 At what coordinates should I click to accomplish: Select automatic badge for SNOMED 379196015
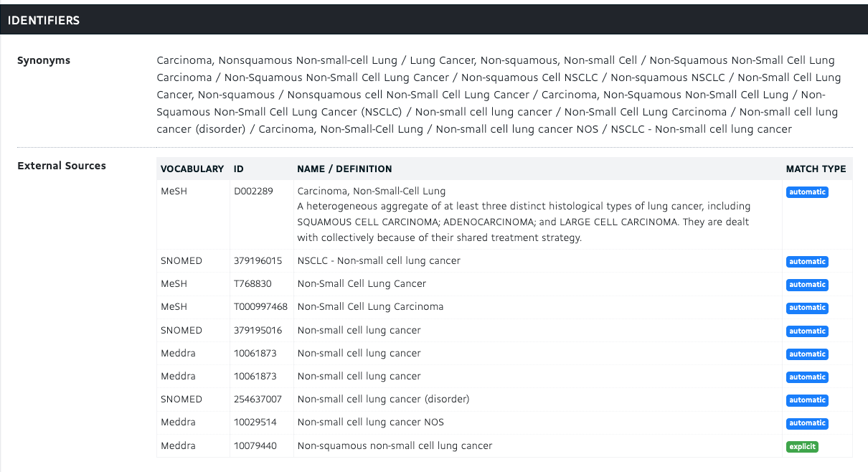807,262
